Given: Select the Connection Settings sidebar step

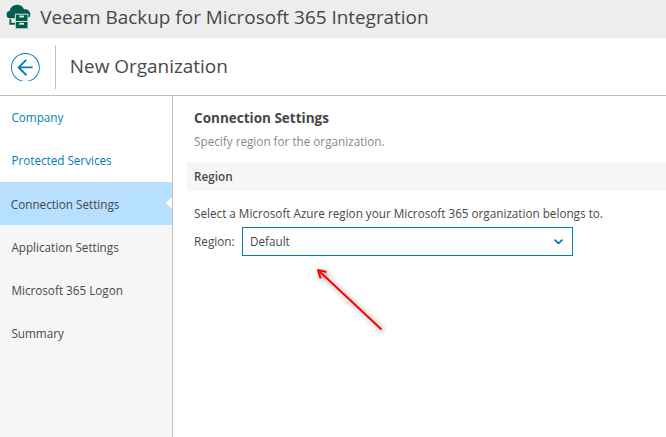Looking at the screenshot, I should [x=65, y=204].
